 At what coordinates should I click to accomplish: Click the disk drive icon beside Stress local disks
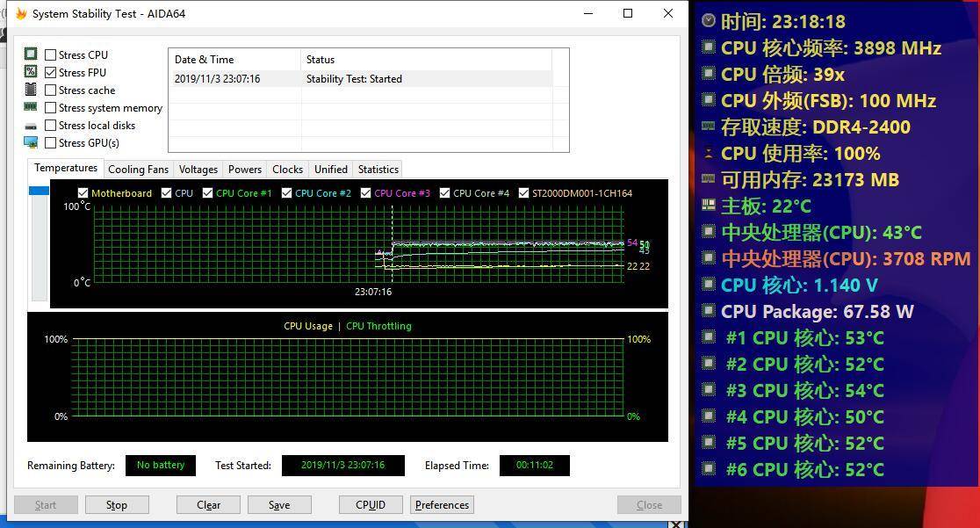tap(31, 126)
